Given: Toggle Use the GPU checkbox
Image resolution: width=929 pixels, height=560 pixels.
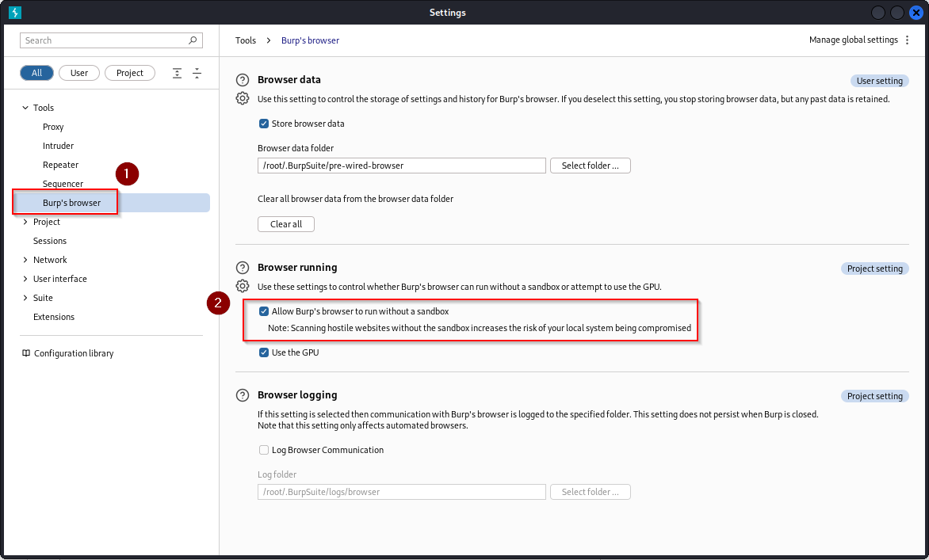Looking at the screenshot, I should 264,352.
